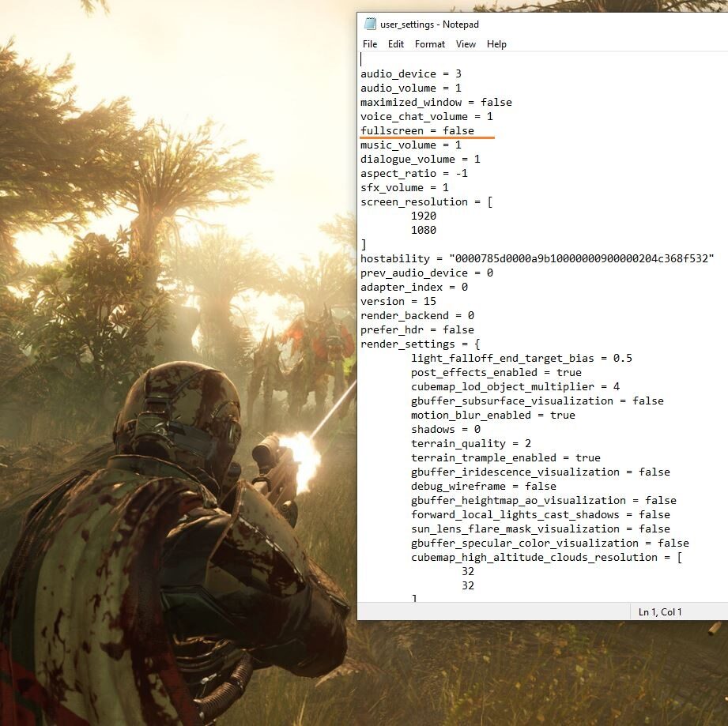Click the 'music_volume = 1' line
The width and height of the screenshot is (728, 726).
tap(411, 145)
